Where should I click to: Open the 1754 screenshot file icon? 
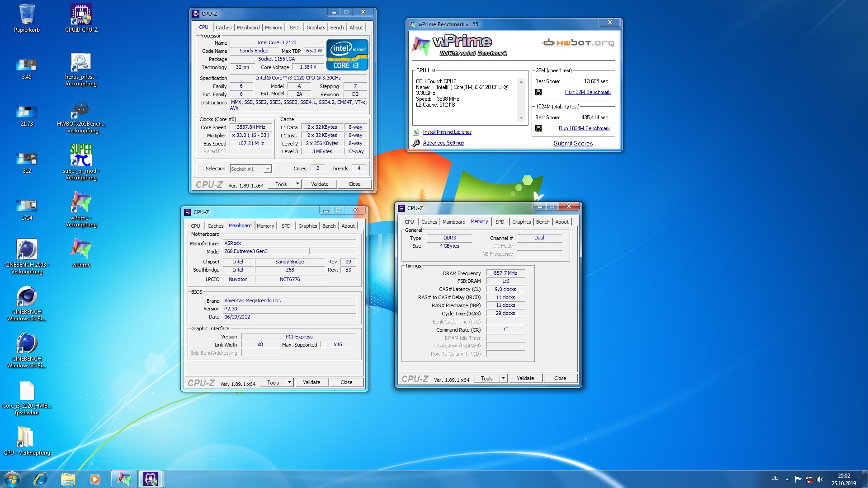[x=27, y=210]
